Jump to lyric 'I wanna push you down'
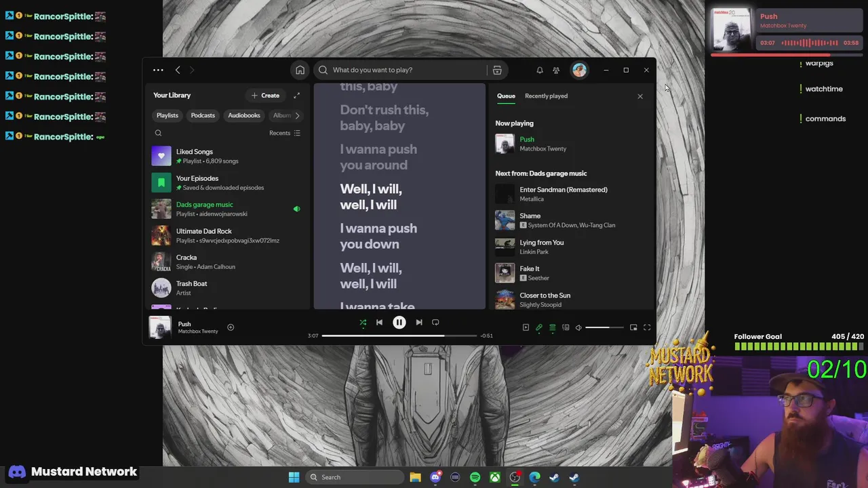This screenshot has width=868, height=488. coord(378,236)
